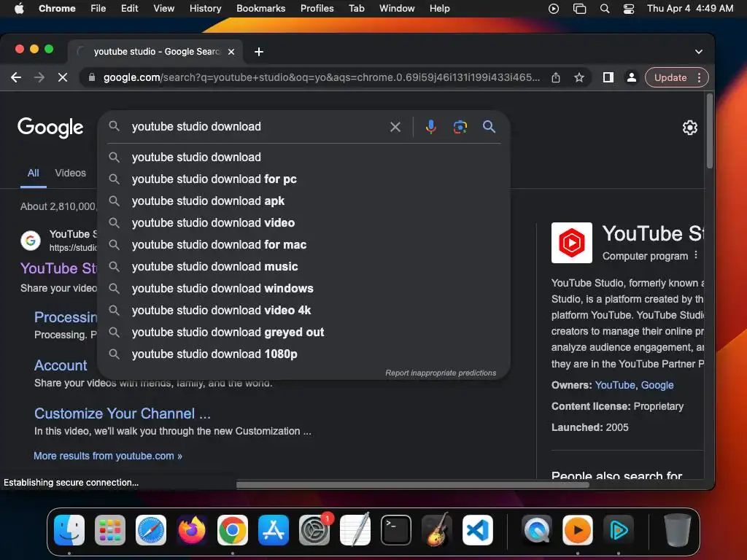The width and height of the screenshot is (747, 560).
Task: Open Terminal from the dock
Action: click(396, 530)
